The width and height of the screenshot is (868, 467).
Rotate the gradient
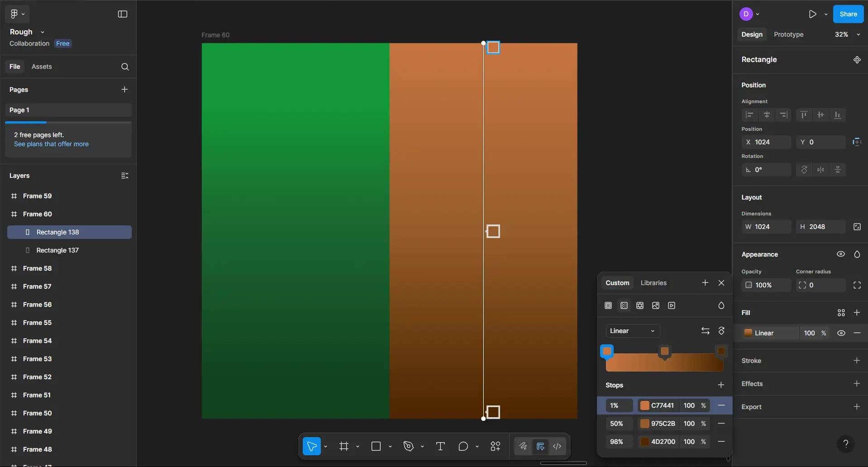[x=721, y=331]
